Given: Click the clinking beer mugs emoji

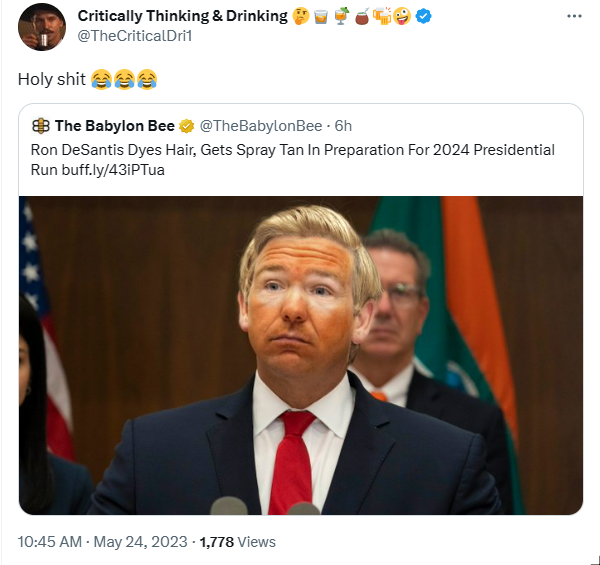Looking at the screenshot, I should [x=381, y=17].
